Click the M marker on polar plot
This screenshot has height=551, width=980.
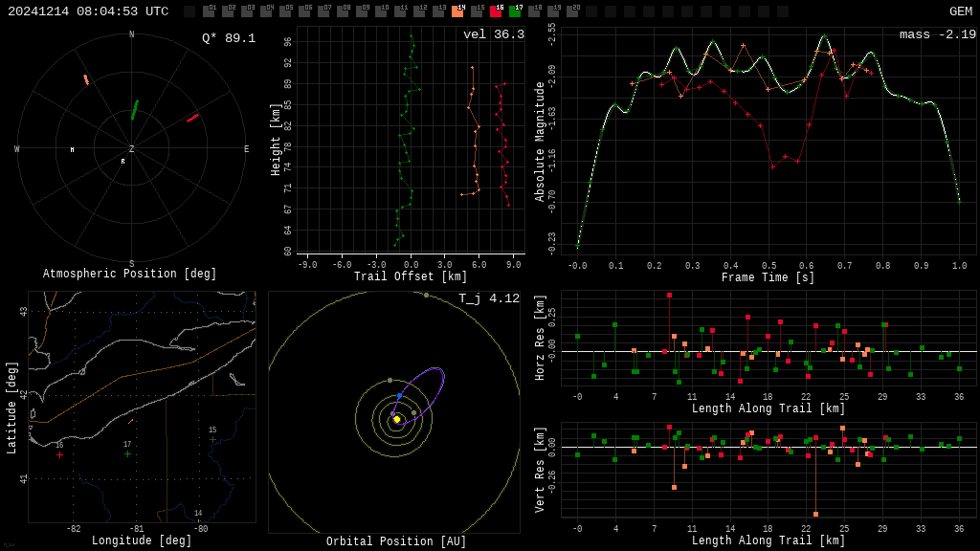coord(73,150)
